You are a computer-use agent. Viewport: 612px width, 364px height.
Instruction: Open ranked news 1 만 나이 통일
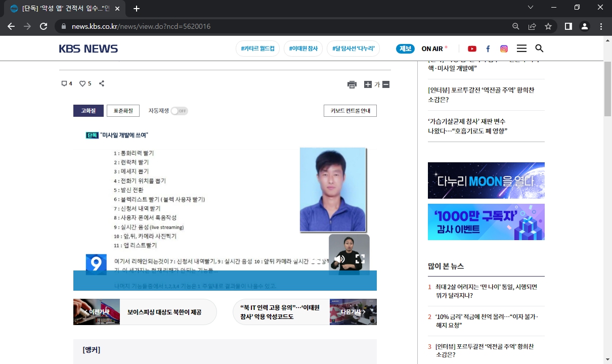[x=486, y=291]
